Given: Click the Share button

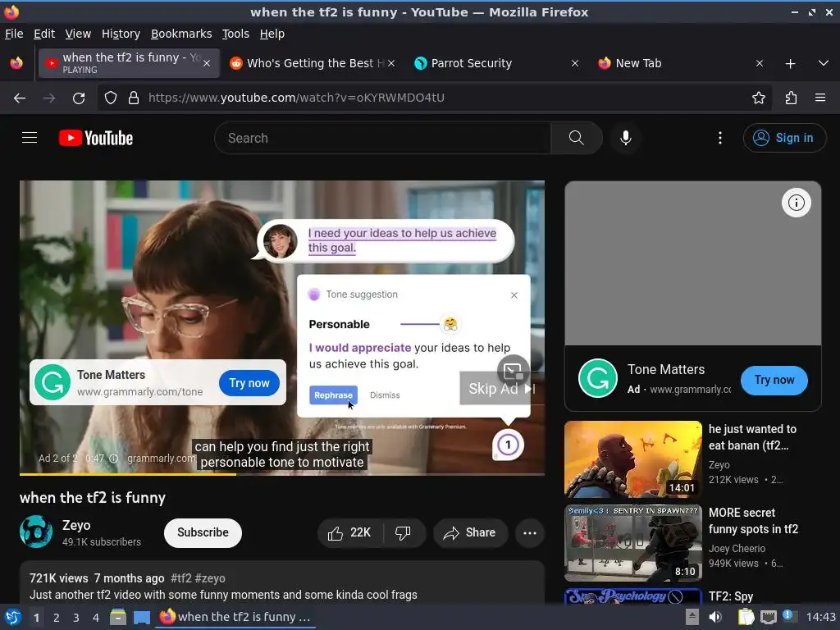Looking at the screenshot, I should click(x=470, y=532).
